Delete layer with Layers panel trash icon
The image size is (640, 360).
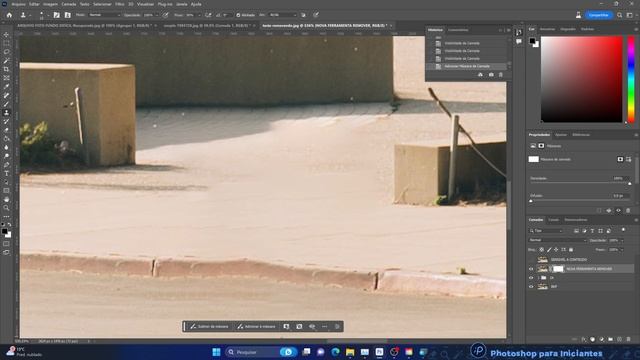pyautogui.click(x=628, y=339)
